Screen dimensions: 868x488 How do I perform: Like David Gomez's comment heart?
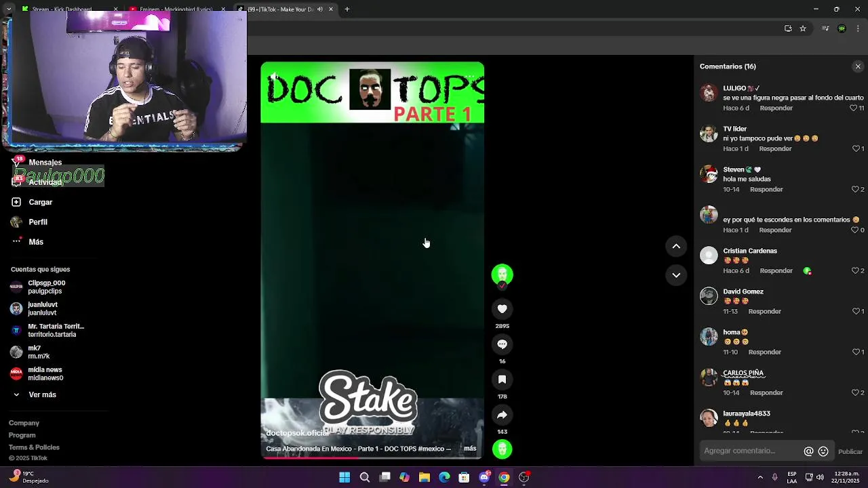[x=854, y=311]
